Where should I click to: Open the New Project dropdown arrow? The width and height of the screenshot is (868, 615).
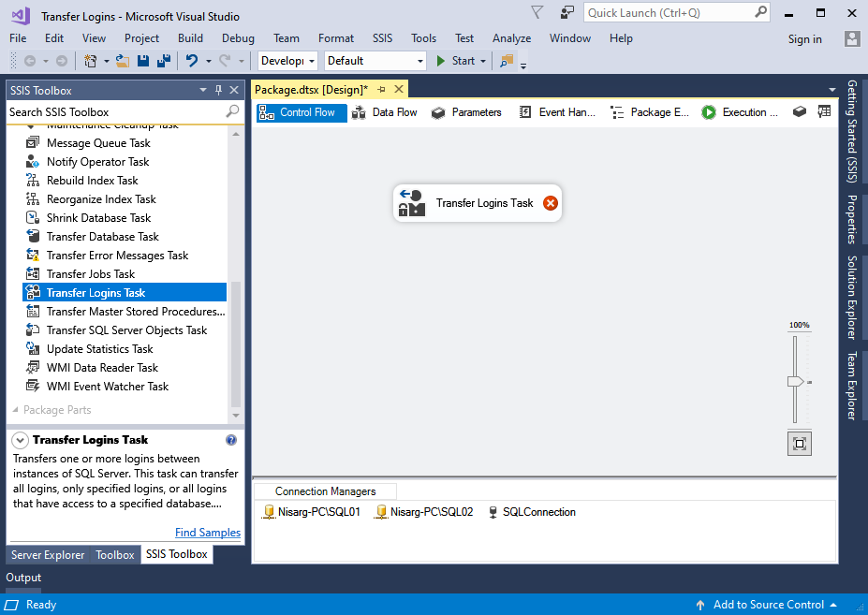[x=107, y=61]
